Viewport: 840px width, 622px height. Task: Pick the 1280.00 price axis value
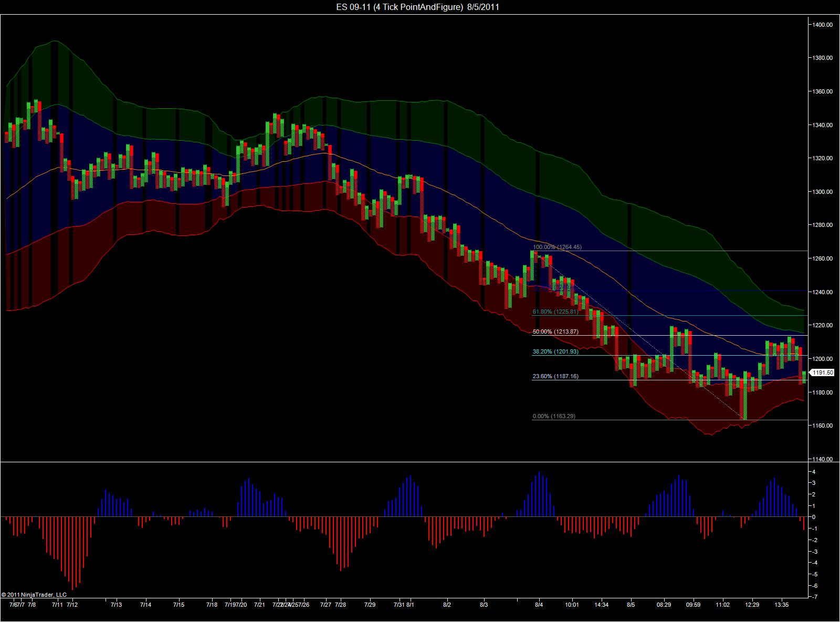(x=822, y=225)
